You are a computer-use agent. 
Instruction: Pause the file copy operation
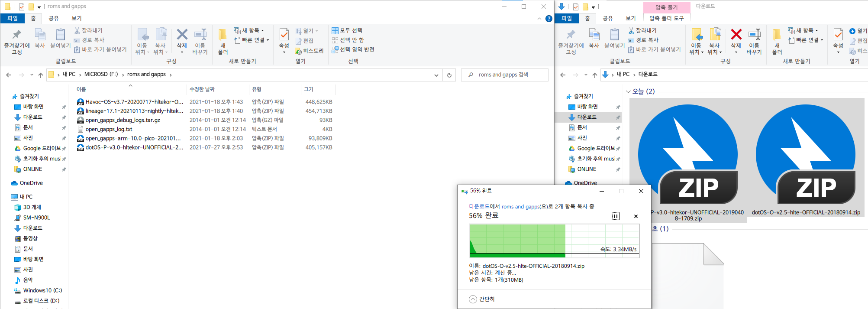616,216
